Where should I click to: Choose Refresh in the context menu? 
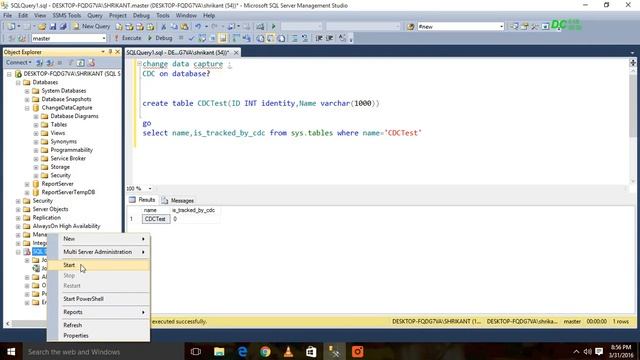(x=99, y=325)
